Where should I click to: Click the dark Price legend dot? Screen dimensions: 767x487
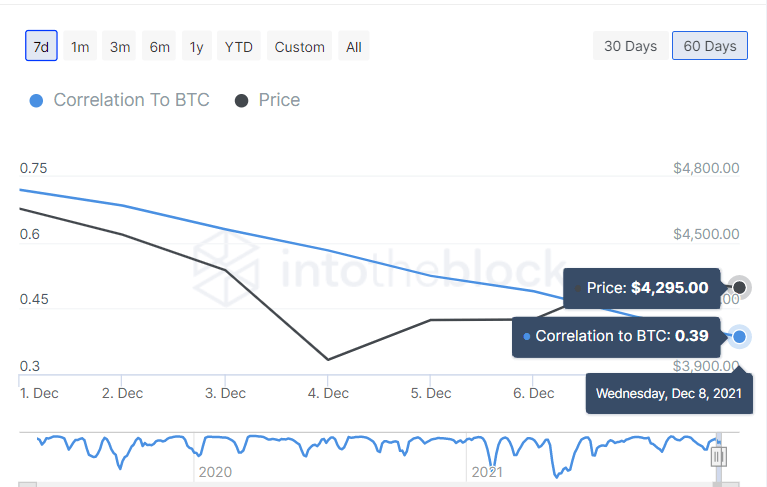tap(242, 101)
